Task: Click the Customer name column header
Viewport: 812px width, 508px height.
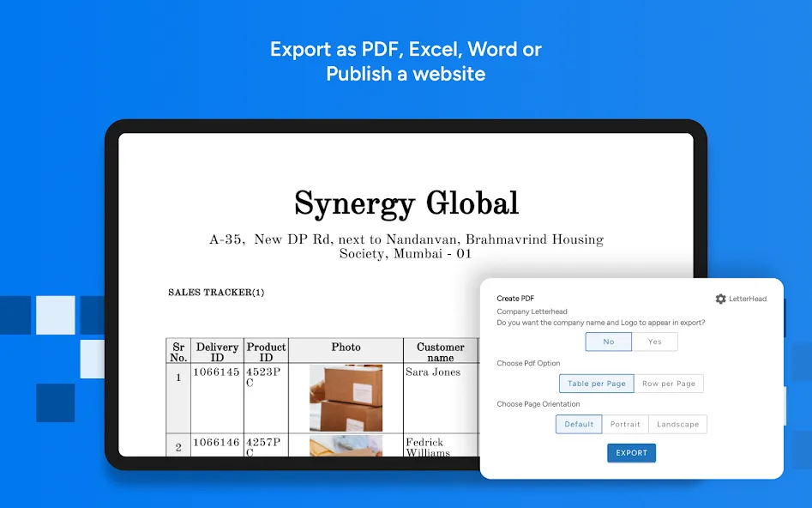Action: pos(441,352)
